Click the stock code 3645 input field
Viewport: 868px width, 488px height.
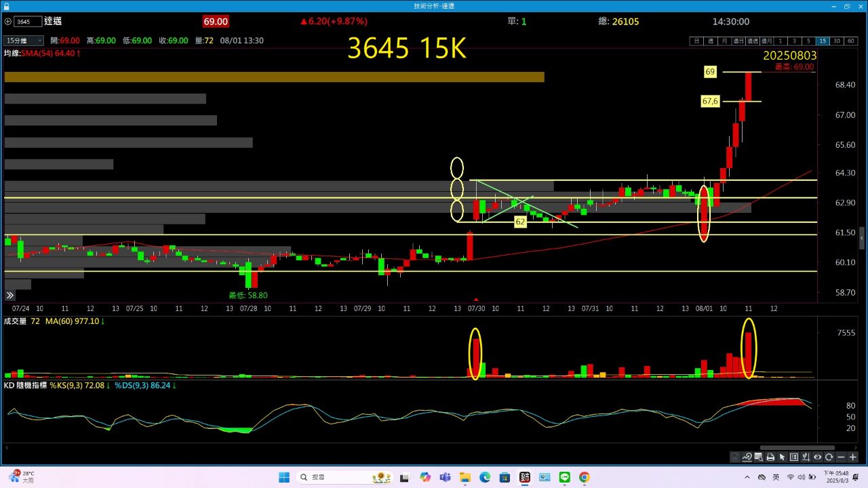pyautogui.click(x=27, y=22)
